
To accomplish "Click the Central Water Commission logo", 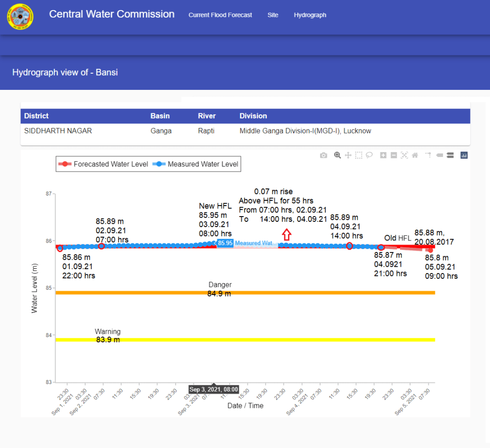I will pyautogui.click(x=20, y=17).
